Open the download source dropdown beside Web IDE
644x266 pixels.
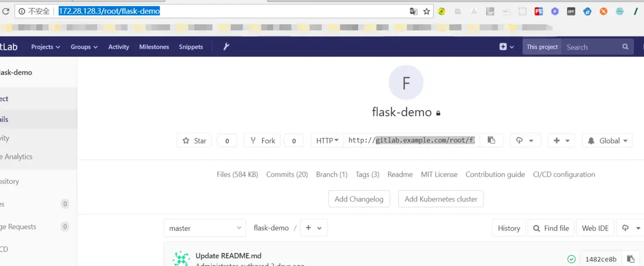coord(630,228)
